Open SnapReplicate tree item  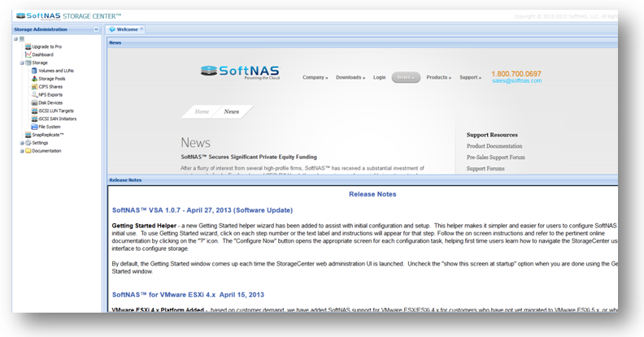(48, 135)
